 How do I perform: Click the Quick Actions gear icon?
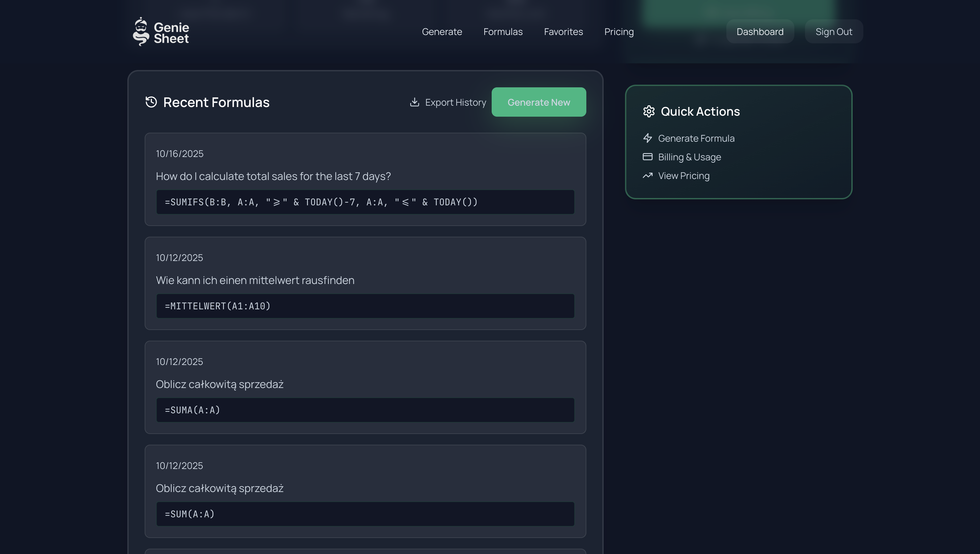[x=649, y=111]
